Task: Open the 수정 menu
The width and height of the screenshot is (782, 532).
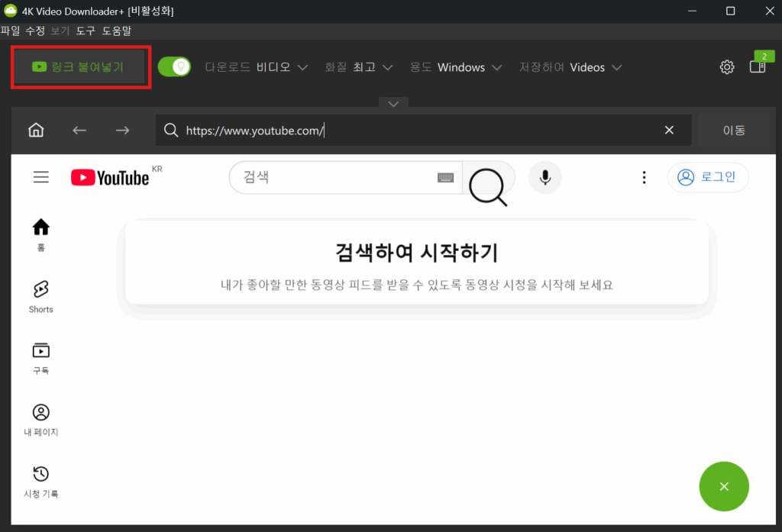Action: (x=35, y=31)
